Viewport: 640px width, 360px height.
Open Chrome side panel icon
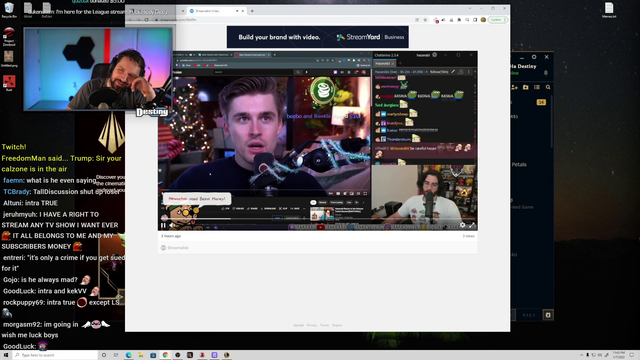475,20
